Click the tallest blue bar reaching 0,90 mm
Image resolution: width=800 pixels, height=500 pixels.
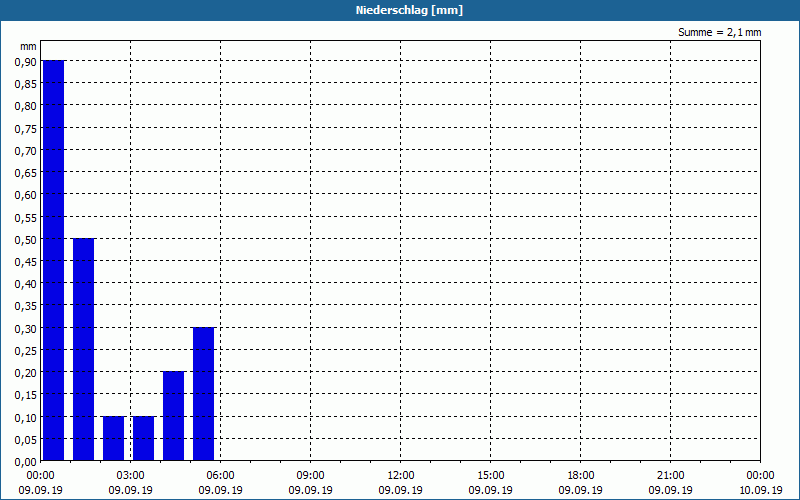(x=53, y=260)
